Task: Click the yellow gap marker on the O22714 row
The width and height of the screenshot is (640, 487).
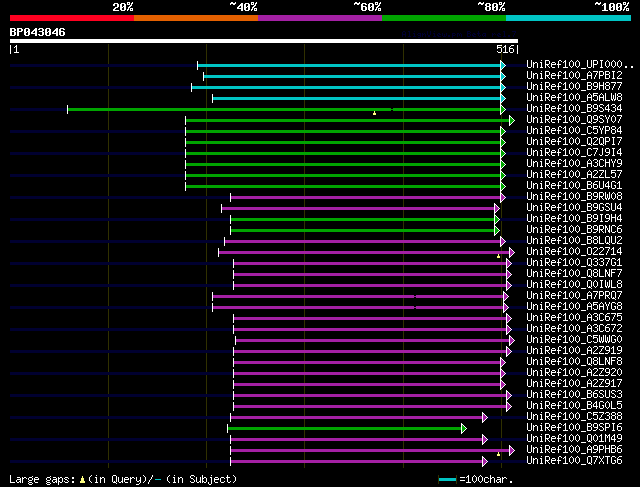Action: click(498, 256)
